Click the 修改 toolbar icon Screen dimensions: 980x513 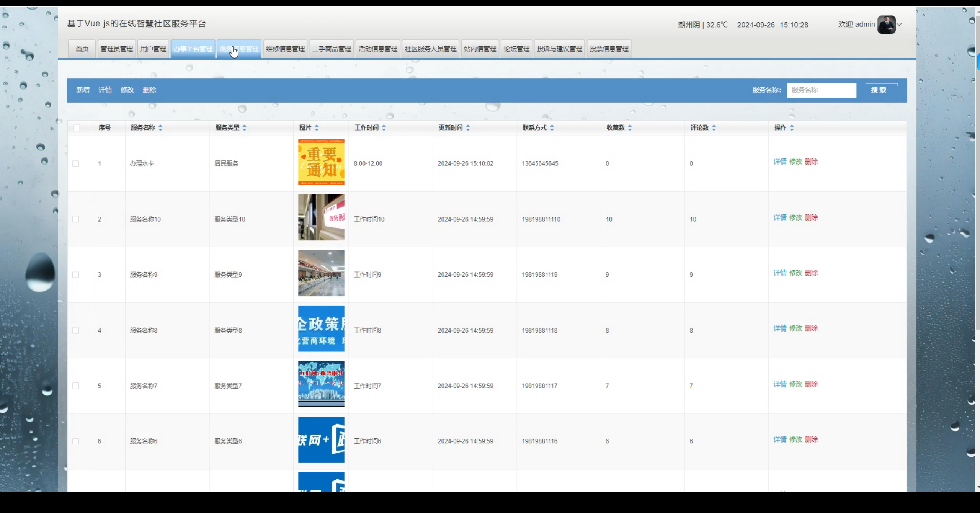tap(127, 90)
